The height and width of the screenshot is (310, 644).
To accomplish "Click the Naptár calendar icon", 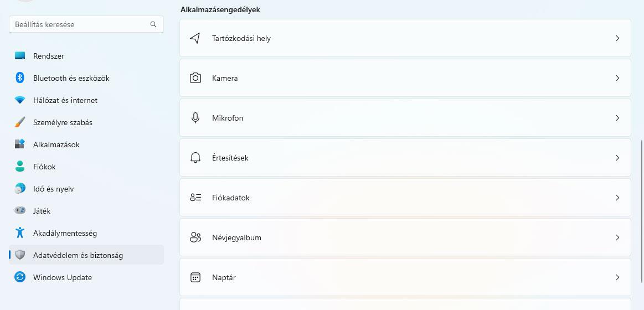I will 195,277.
